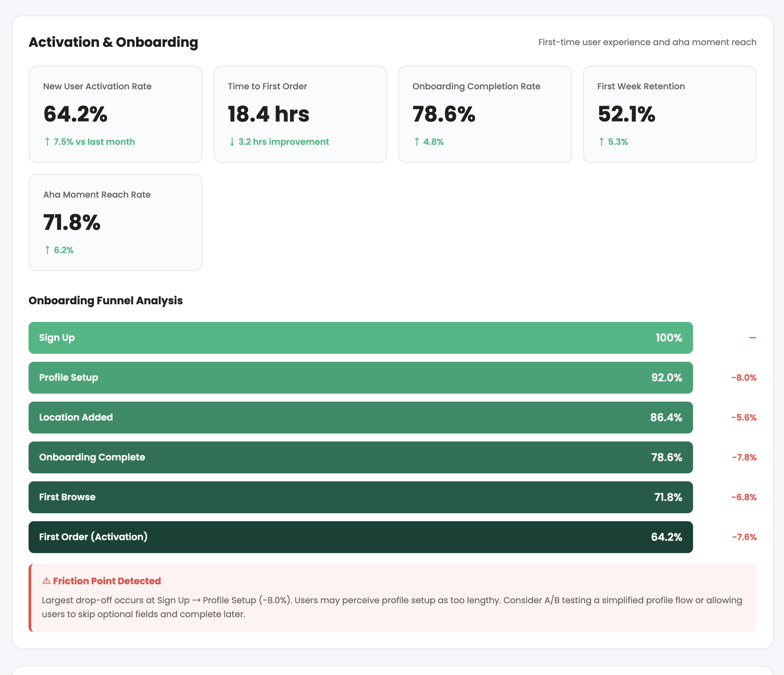
Task: Select the Sign Up funnel bar
Action: [360, 338]
